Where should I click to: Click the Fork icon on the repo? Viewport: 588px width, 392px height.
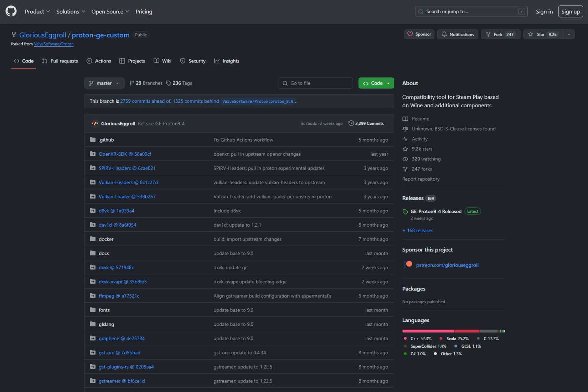click(x=488, y=34)
